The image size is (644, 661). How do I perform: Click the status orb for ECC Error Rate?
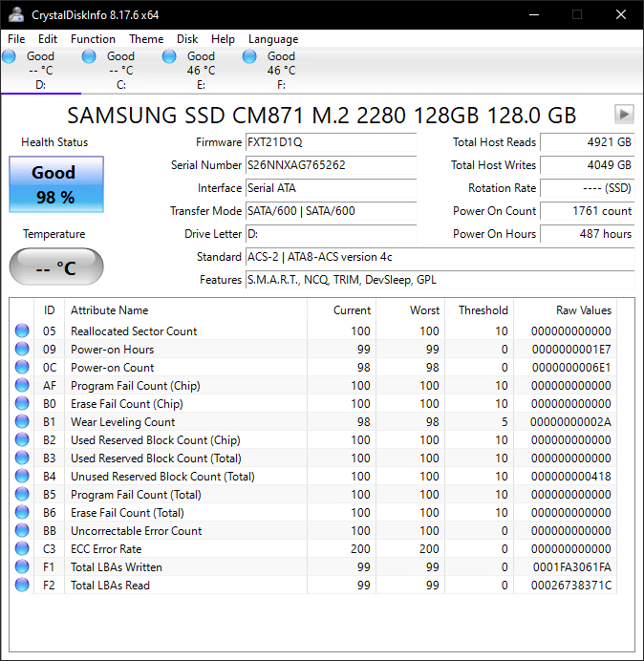coord(22,548)
